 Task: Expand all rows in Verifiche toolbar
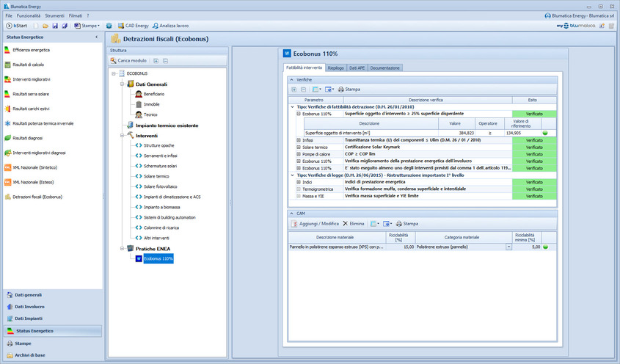coord(293,90)
